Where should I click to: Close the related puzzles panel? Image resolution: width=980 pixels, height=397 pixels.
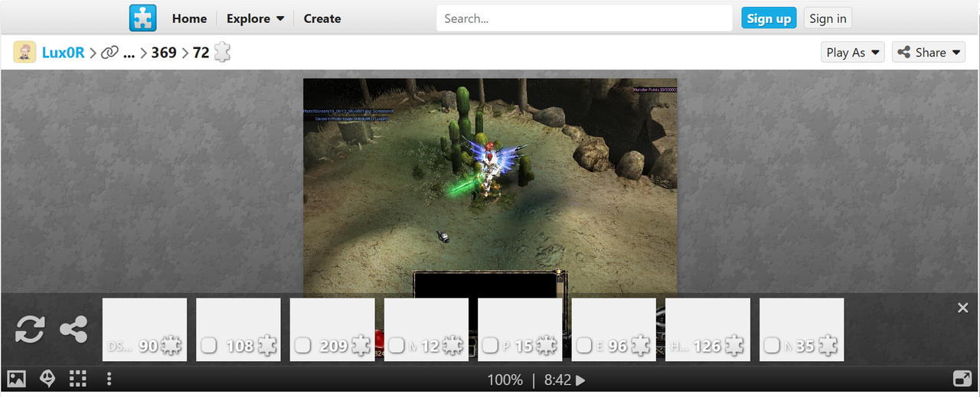[x=963, y=308]
